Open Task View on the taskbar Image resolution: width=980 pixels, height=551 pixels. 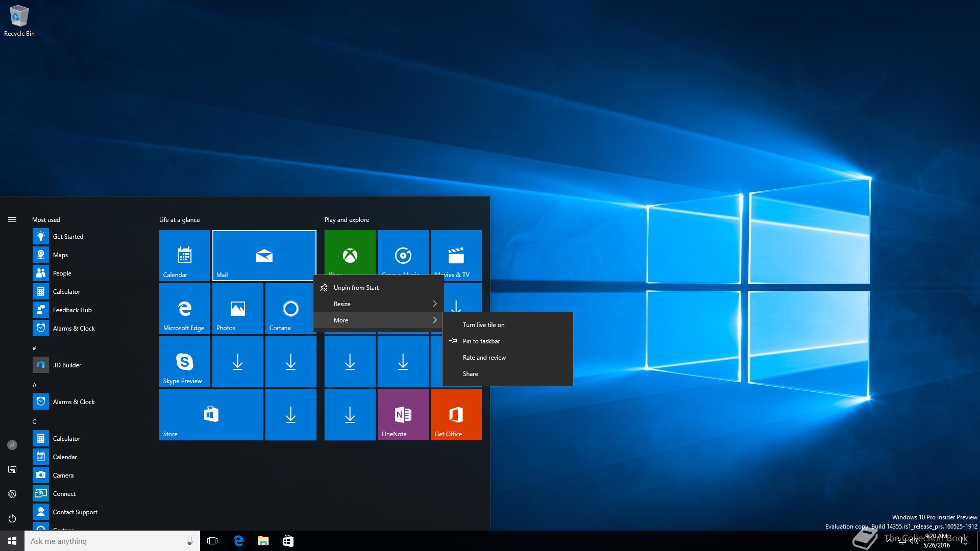[212, 541]
